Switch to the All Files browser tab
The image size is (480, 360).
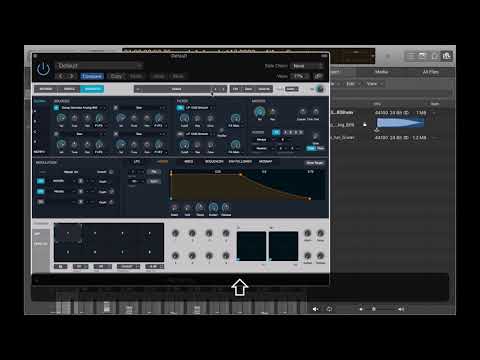430,72
